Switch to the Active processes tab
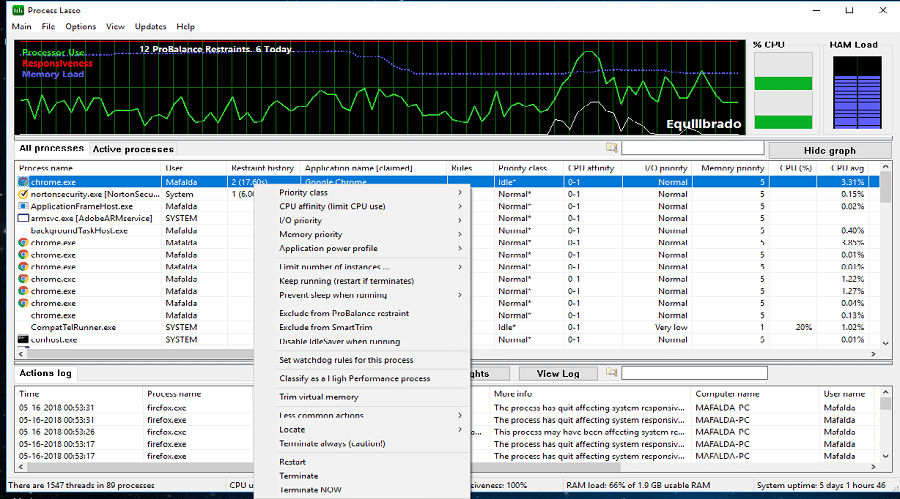Image resolution: width=900 pixels, height=499 pixels. click(133, 149)
